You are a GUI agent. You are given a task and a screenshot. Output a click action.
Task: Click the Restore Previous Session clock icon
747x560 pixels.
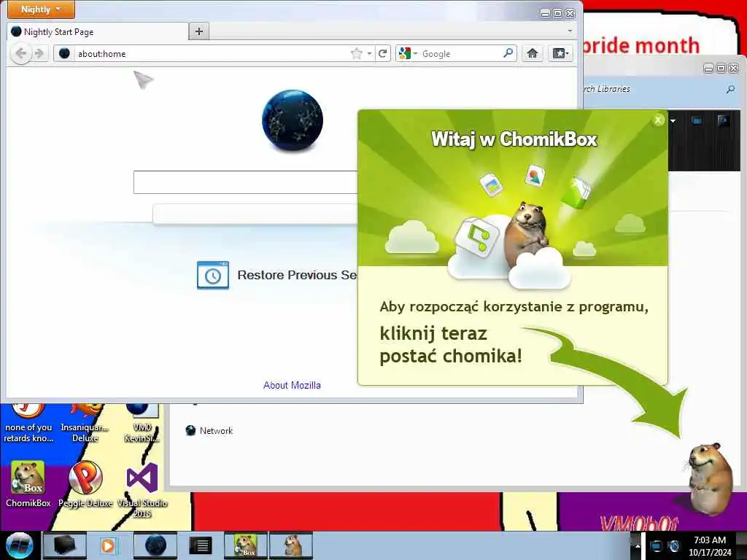[x=213, y=275]
